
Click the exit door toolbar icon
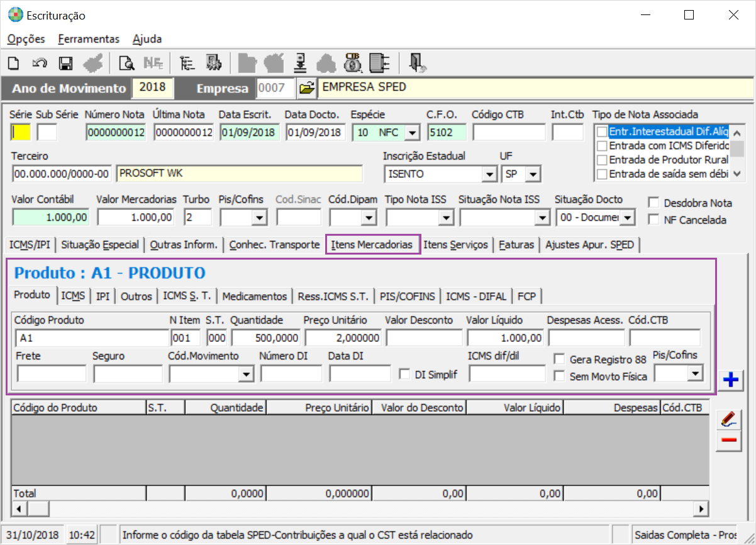pyautogui.click(x=417, y=63)
